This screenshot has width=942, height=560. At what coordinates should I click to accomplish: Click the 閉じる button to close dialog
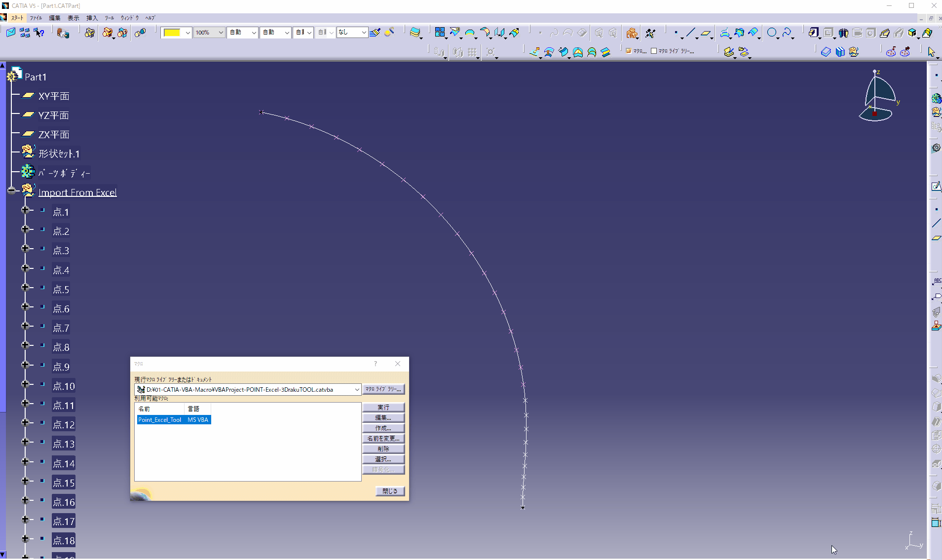click(389, 491)
